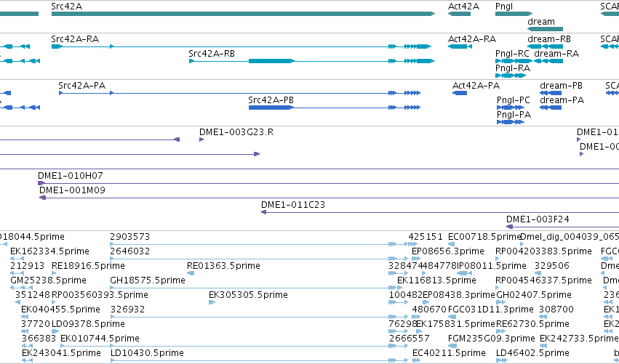Image resolution: width=619 pixels, height=364 pixels.
Task: Click the DME1-010H07 clone label
Action: pos(71,176)
